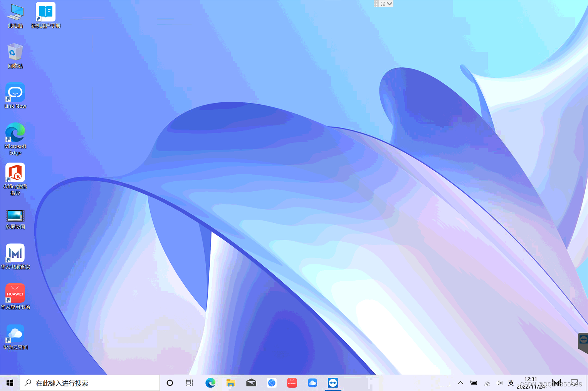
Task: Open the Wi-Fi network flyout
Action: [x=487, y=383]
